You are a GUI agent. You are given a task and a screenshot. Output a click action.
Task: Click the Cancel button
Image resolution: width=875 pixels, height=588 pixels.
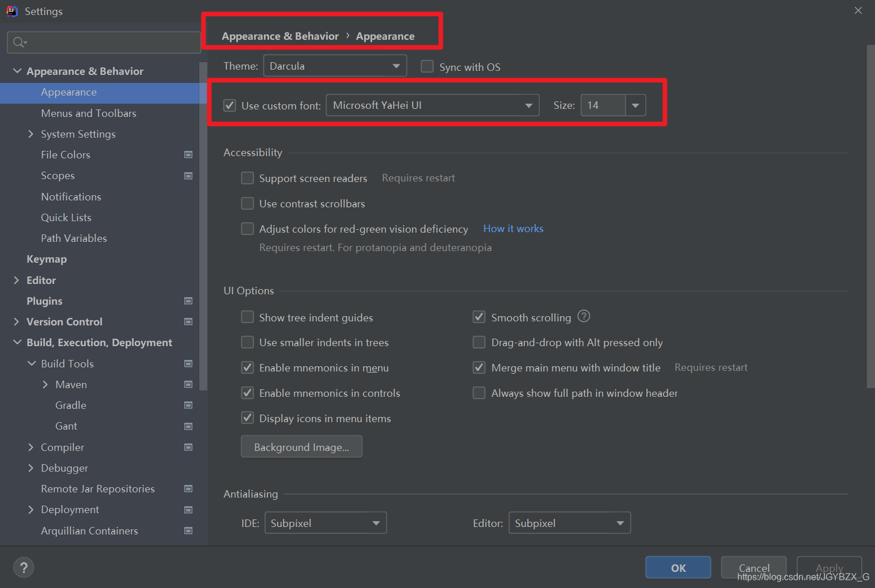(753, 568)
